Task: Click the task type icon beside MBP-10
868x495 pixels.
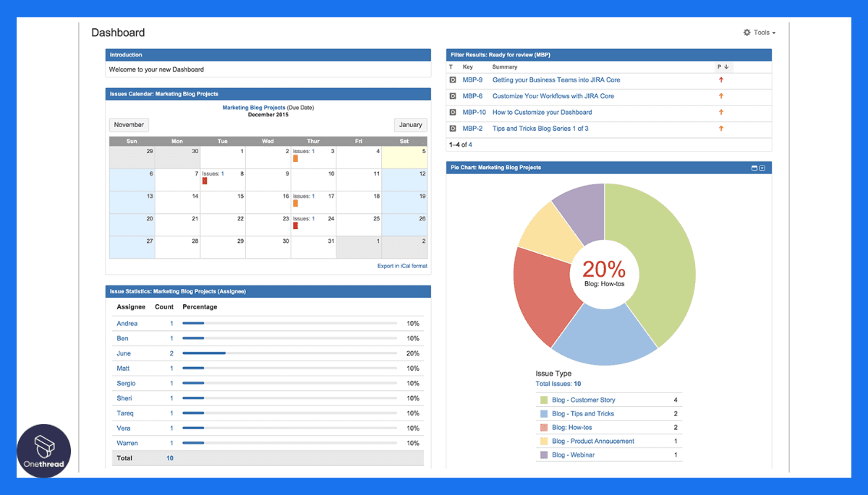Action: (452, 112)
